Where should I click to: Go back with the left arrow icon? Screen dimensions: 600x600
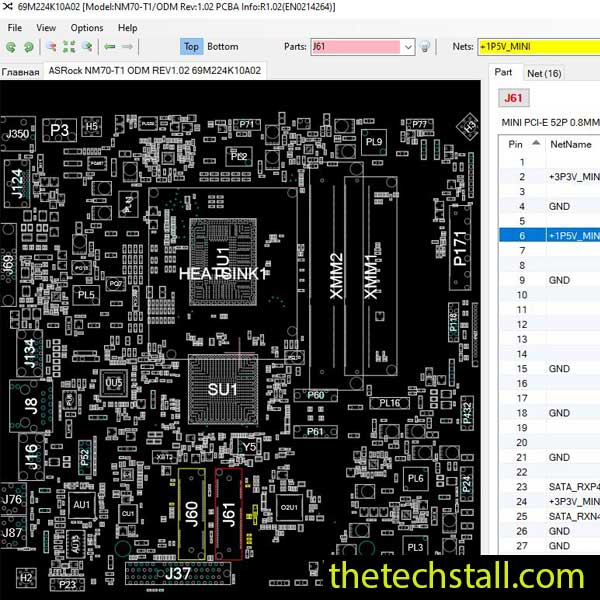(110, 47)
